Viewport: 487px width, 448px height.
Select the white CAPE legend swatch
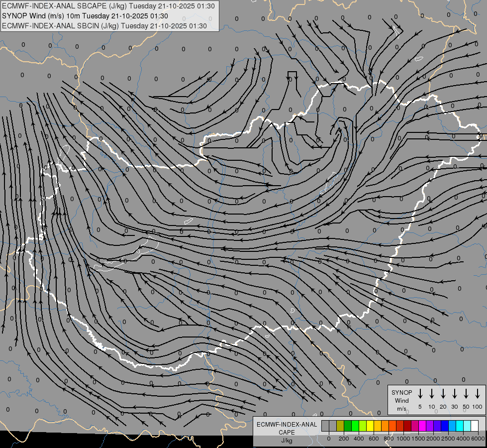tap(475, 426)
